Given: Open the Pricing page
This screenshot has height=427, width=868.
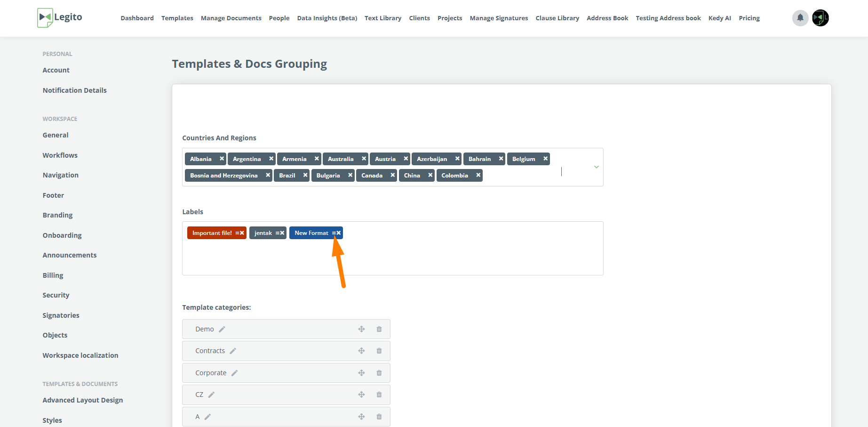Looking at the screenshot, I should (749, 18).
